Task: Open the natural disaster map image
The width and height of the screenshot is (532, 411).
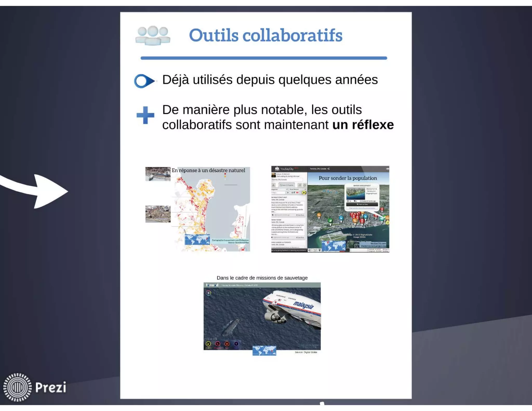Action: (x=210, y=209)
